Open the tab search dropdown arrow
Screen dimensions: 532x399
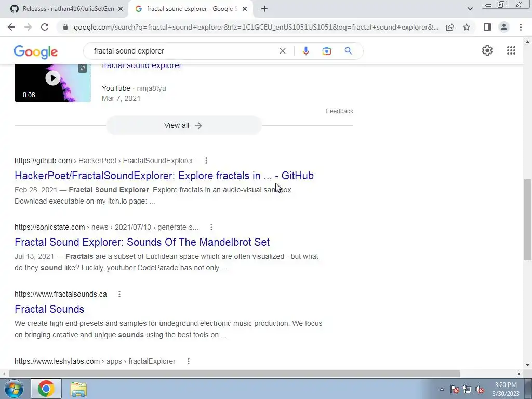pyautogui.click(x=470, y=9)
